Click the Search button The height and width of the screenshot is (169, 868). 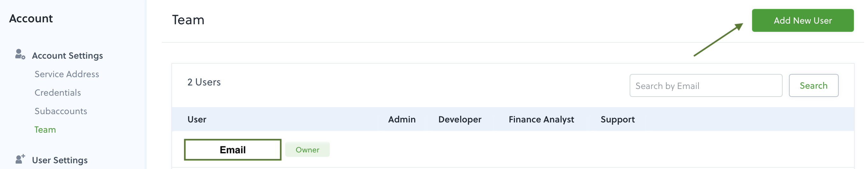(x=813, y=86)
